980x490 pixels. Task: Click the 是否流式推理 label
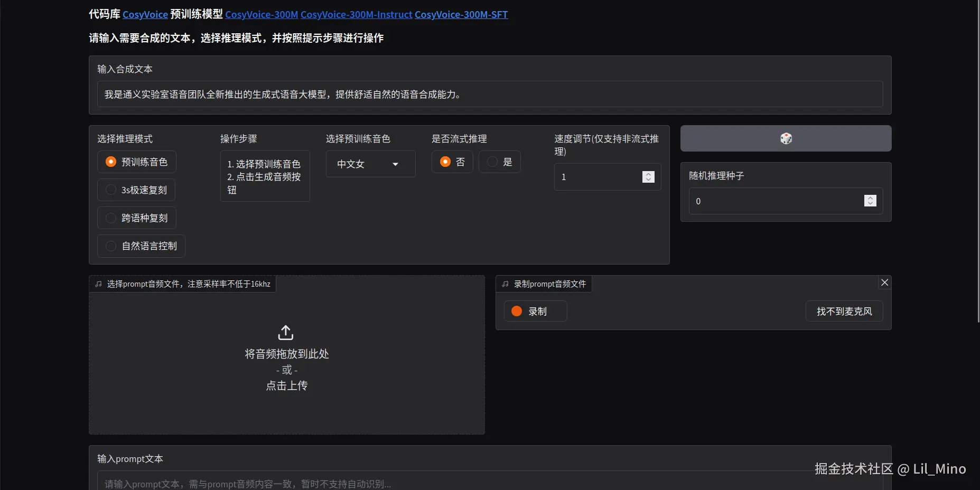point(459,139)
